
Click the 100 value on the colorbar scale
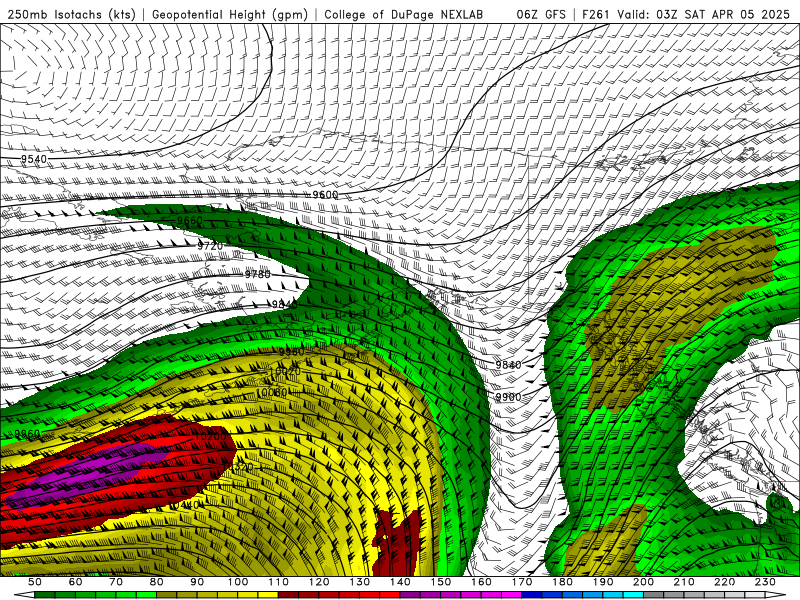[x=238, y=582]
